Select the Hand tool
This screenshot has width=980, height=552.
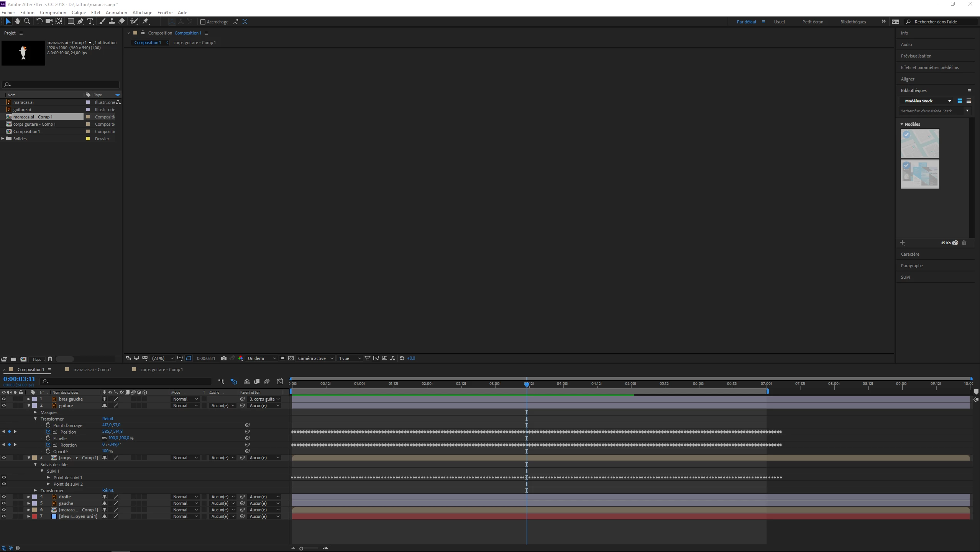click(17, 21)
